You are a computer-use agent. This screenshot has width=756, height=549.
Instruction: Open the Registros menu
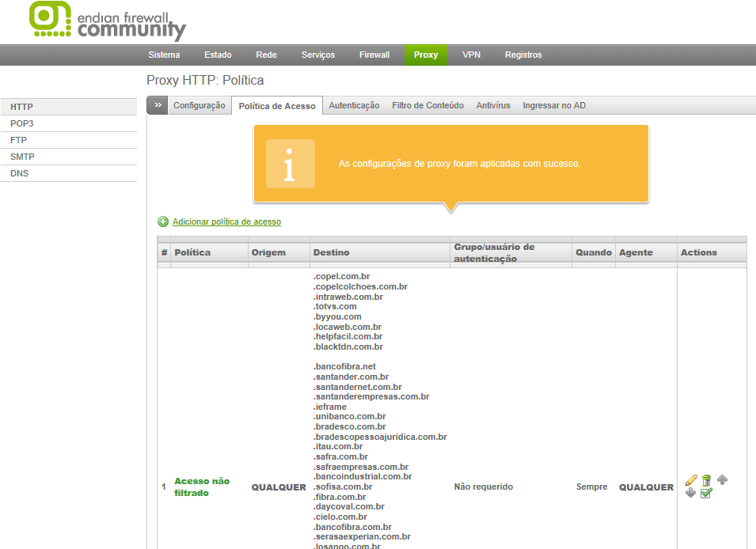[x=523, y=55]
